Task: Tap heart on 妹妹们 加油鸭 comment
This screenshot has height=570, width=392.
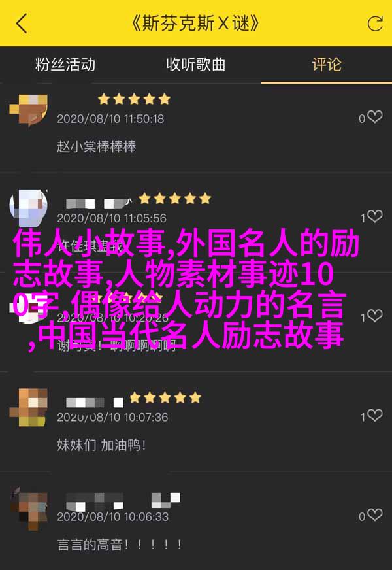Action: 374,415
